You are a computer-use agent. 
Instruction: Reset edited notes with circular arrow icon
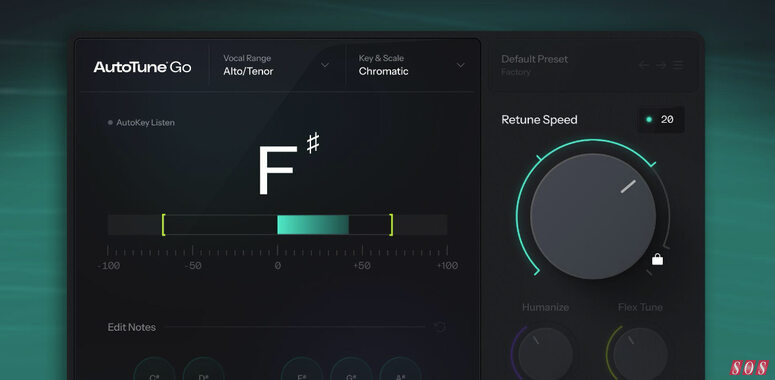439,327
